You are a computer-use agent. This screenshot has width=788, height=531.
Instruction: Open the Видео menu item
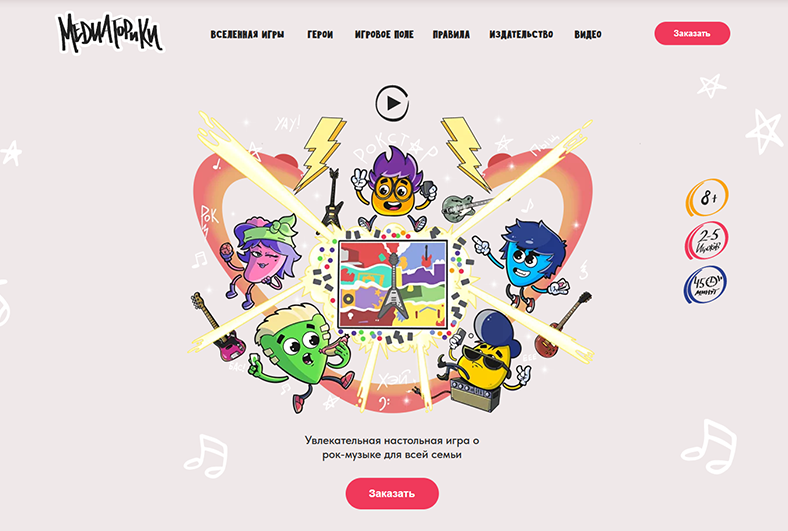point(588,35)
